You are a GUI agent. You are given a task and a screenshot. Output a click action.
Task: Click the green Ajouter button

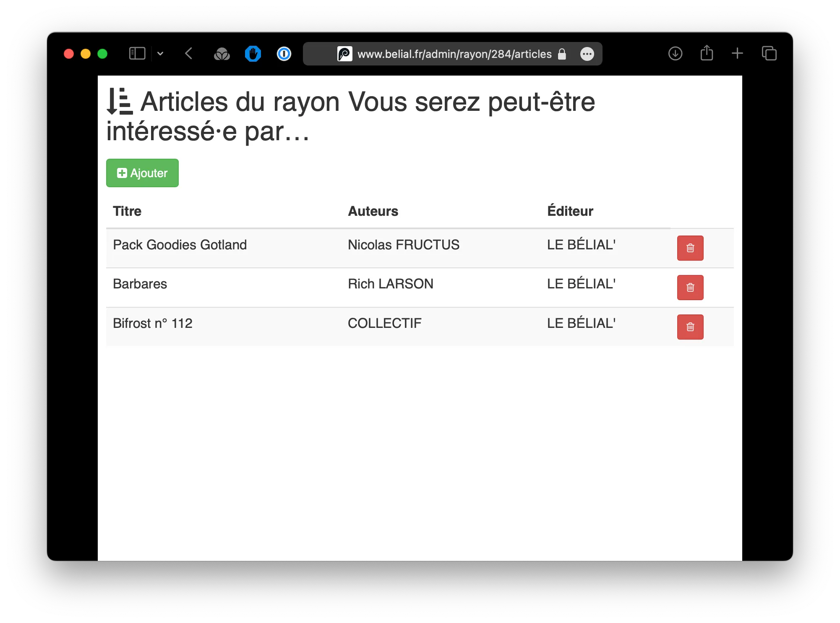(x=142, y=173)
